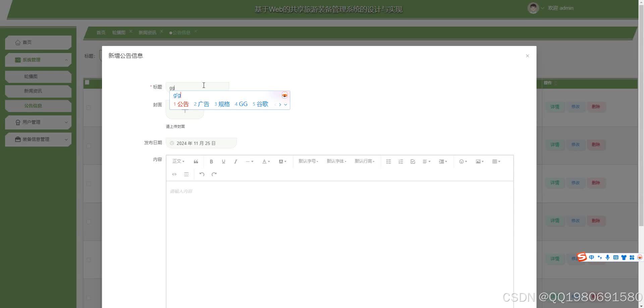Insert a todo checklist item
Screen dimensions: 644x308
[x=413, y=161]
